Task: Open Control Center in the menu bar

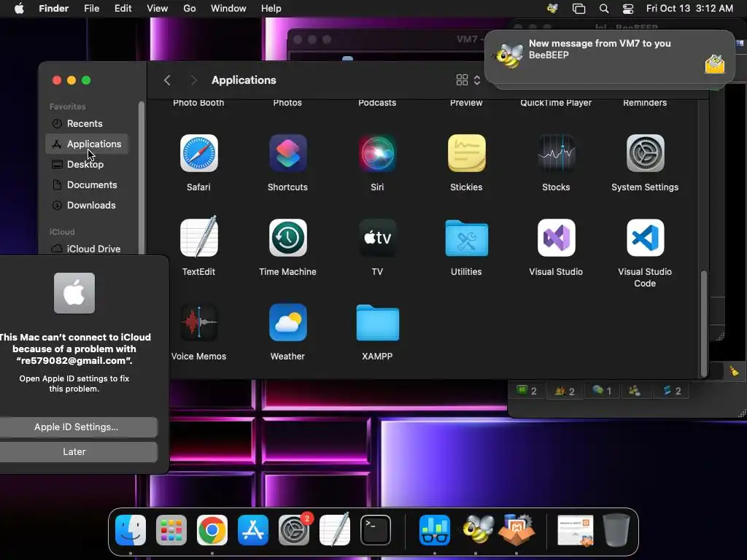Action: (x=628, y=9)
